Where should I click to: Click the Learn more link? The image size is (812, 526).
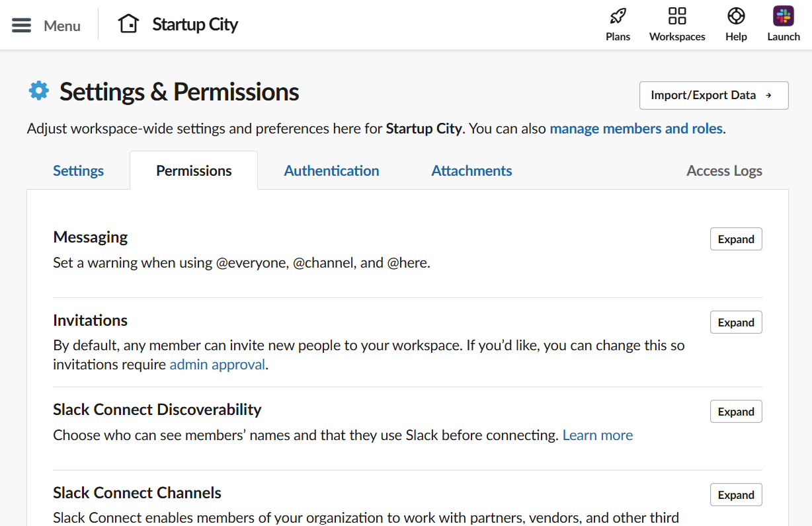598,435
